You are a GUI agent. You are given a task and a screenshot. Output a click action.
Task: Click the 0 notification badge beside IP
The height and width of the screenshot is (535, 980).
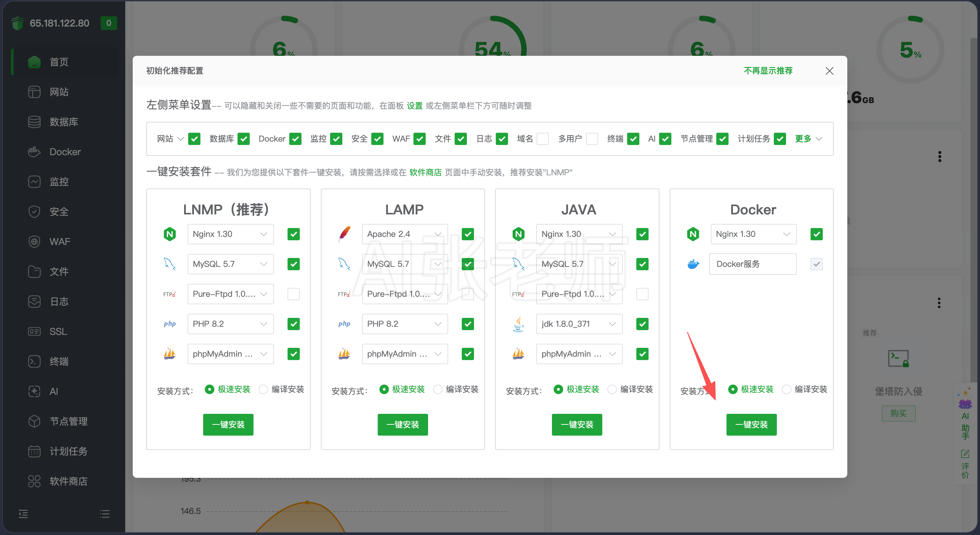click(109, 23)
